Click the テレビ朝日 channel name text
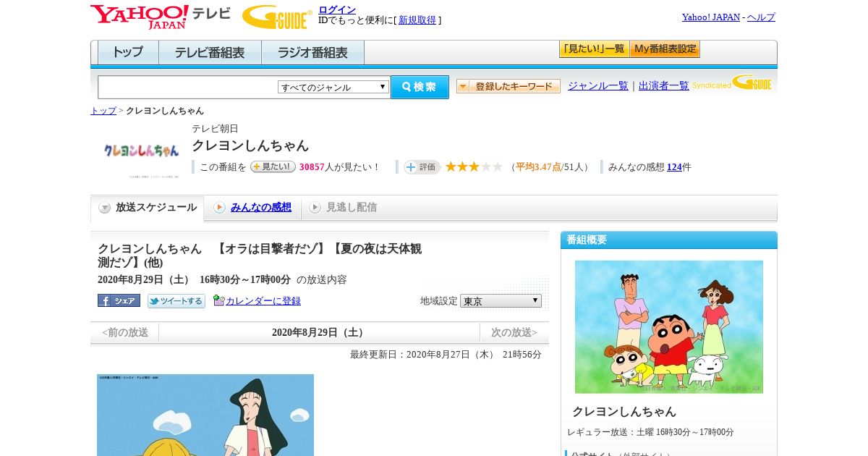The height and width of the screenshot is (456, 868). [215, 129]
